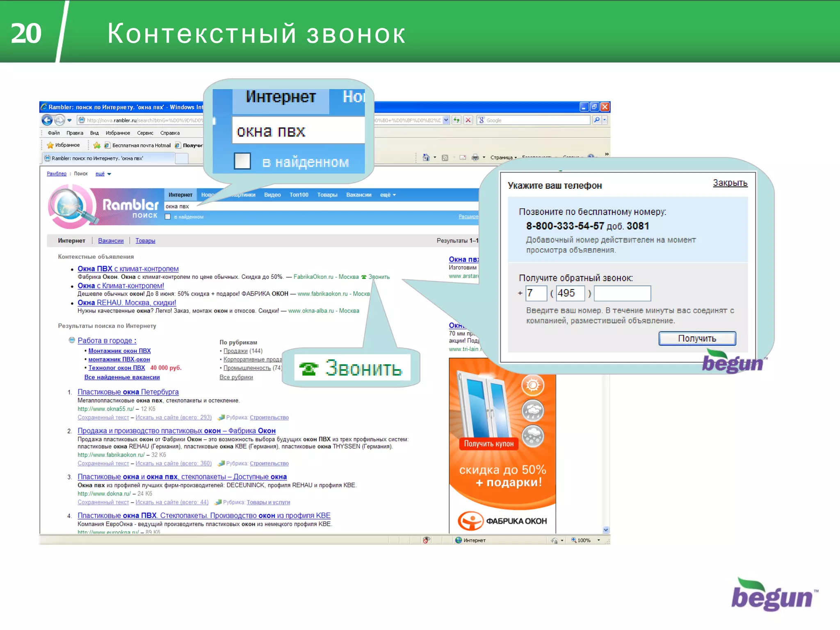Open the Бесплатная почта Hotmail favorite
840x630 pixels.
tap(137, 145)
